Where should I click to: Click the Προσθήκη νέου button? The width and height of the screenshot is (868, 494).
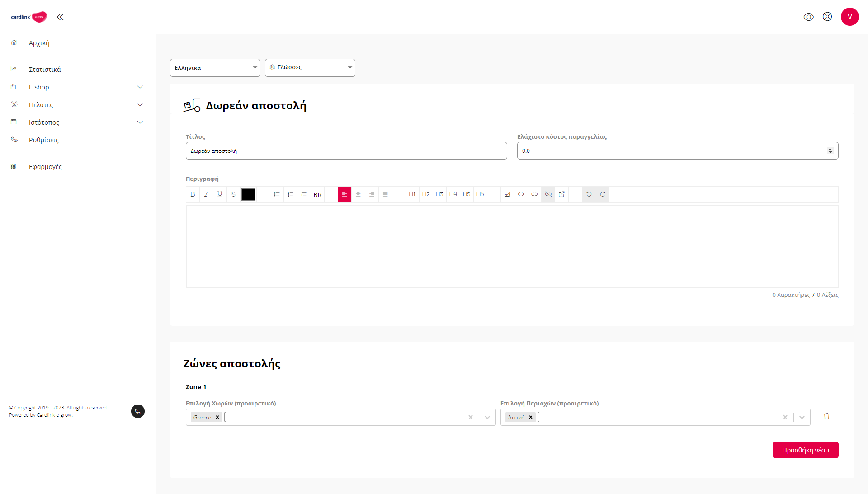point(805,450)
